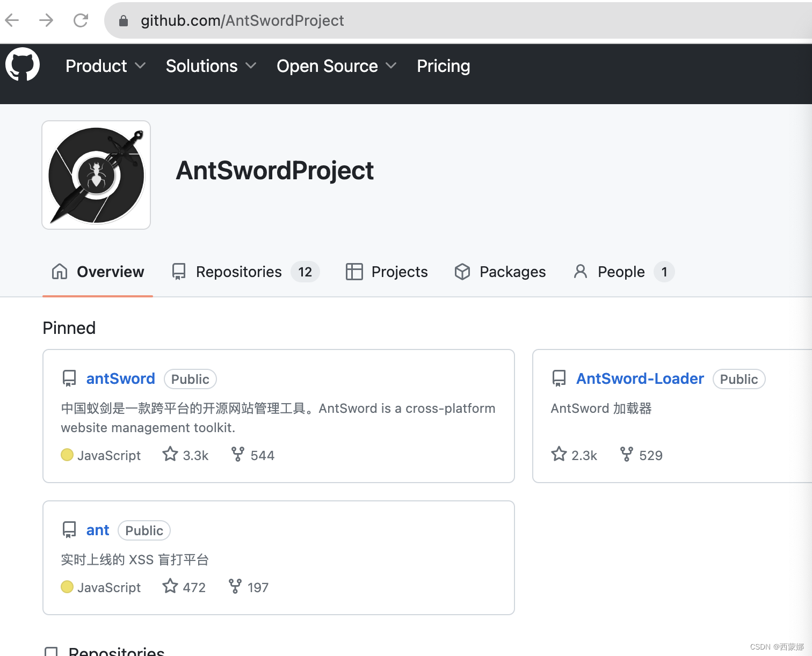Click the star icon for antSword 3.3k
Image resolution: width=812 pixels, height=656 pixels.
[170, 454]
